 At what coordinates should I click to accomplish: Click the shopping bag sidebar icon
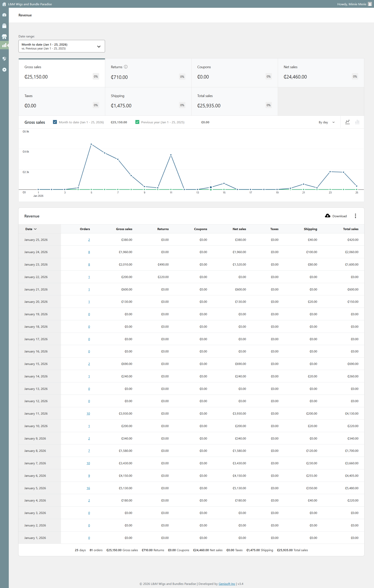coord(4,26)
